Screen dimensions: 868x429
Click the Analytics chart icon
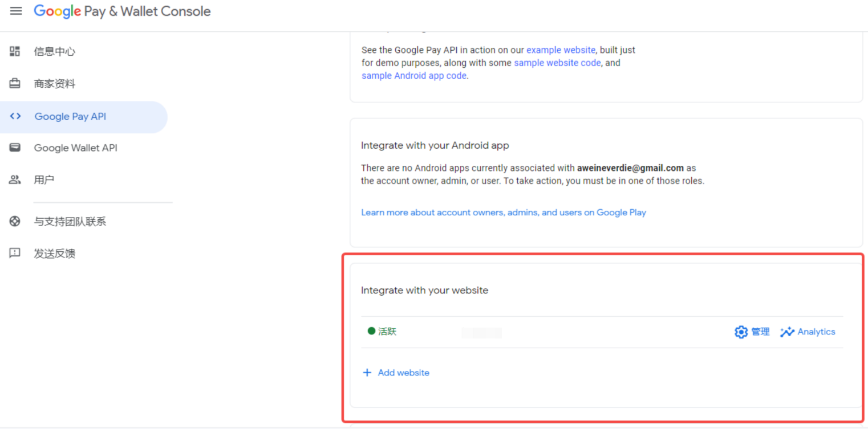787,332
